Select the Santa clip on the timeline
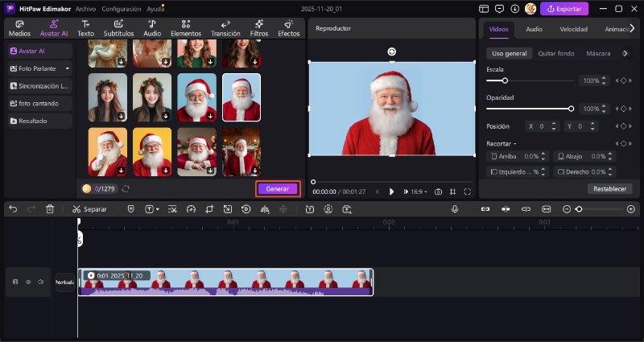The width and height of the screenshot is (644, 342). pyautogui.click(x=225, y=282)
